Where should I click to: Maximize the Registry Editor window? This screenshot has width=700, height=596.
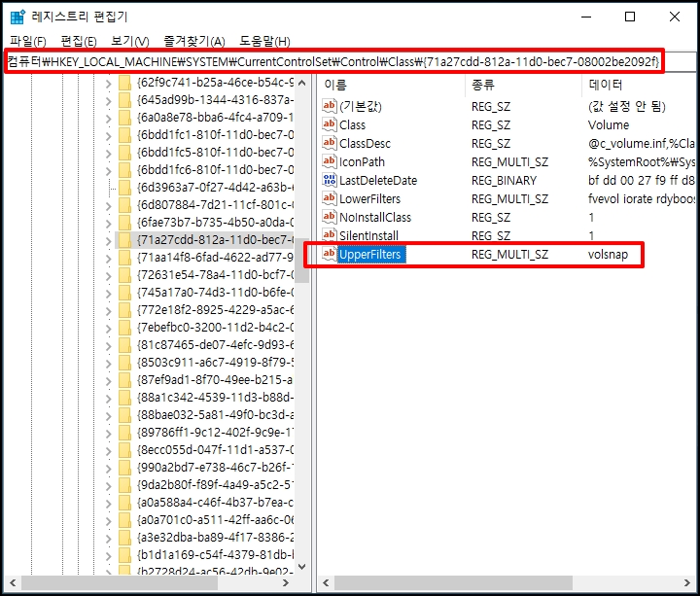coord(630,17)
